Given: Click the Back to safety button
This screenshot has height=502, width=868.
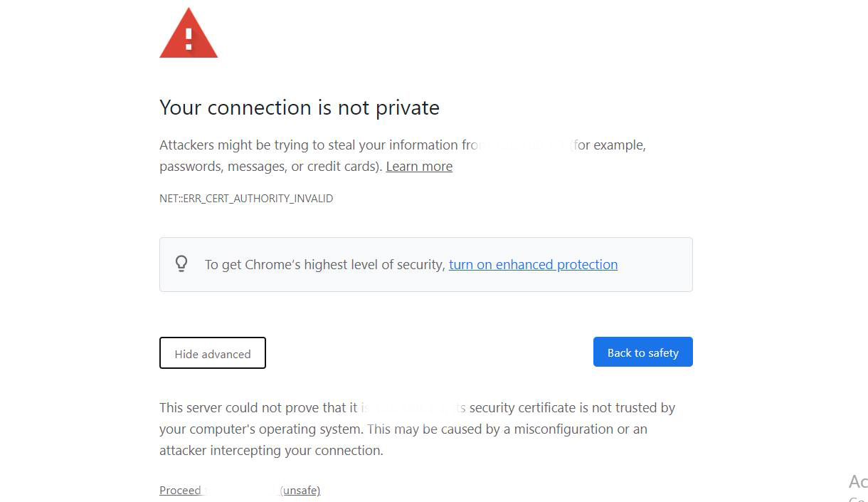Looking at the screenshot, I should click(x=643, y=352).
